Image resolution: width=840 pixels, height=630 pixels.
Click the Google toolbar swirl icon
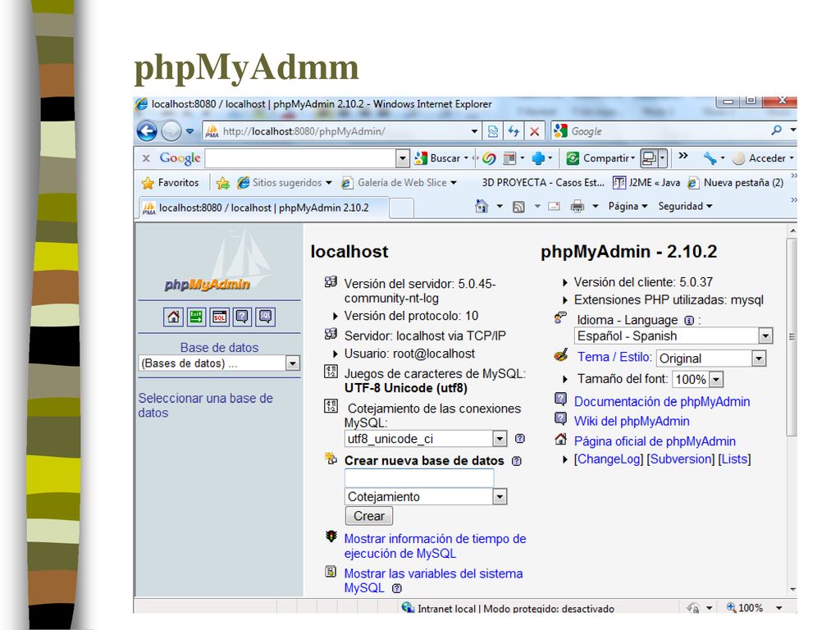(x=489, y=158)
